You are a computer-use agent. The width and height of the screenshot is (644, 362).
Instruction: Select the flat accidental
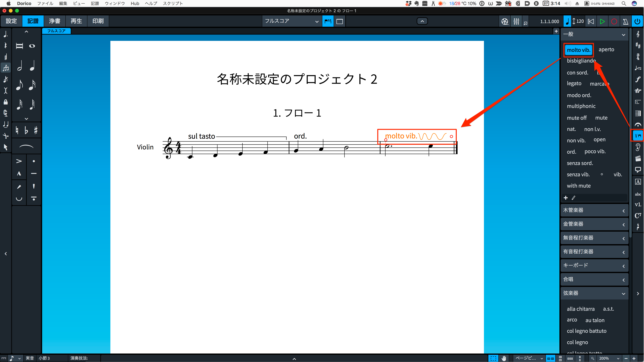click(26, 130)
